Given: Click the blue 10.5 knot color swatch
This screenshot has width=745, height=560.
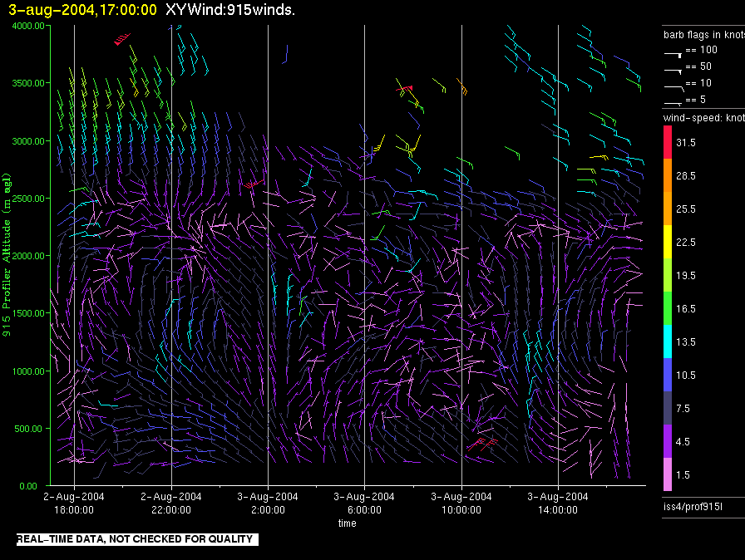Looking at the screenshot, I should click(x=668, y=375).
